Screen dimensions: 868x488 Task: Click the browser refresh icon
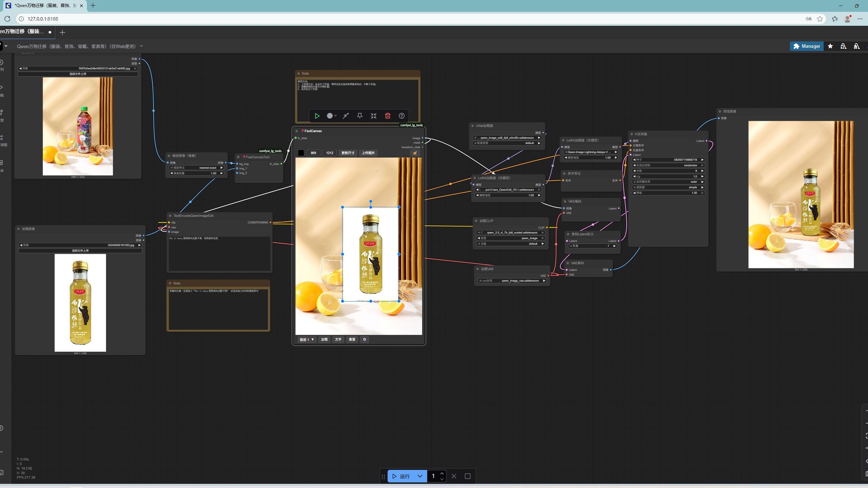7,19
